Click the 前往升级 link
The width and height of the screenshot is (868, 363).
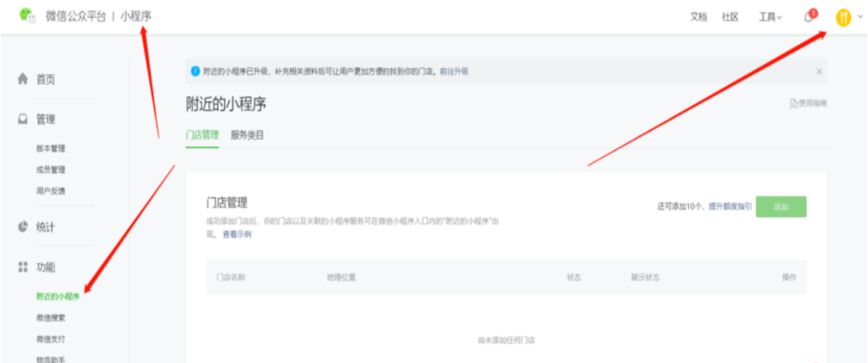point(454,72)
